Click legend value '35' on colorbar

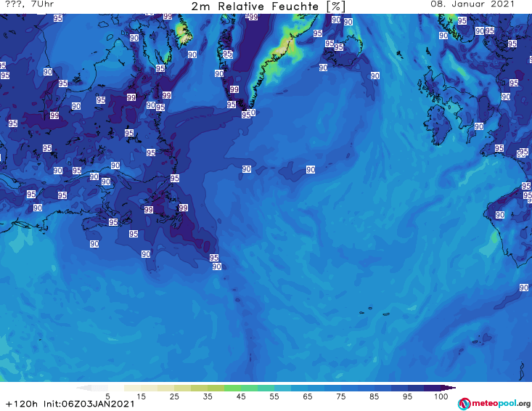coord(208,396)
